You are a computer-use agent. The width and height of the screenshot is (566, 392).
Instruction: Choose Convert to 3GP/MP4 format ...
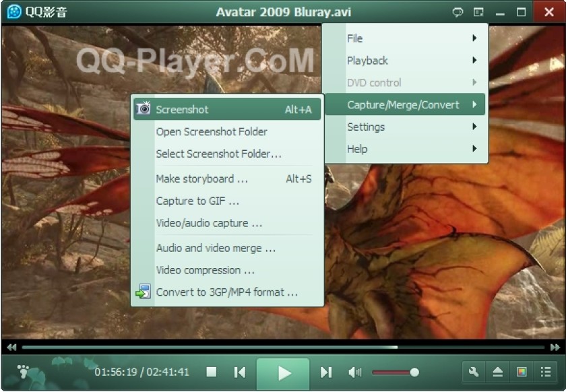coord(227,292)
